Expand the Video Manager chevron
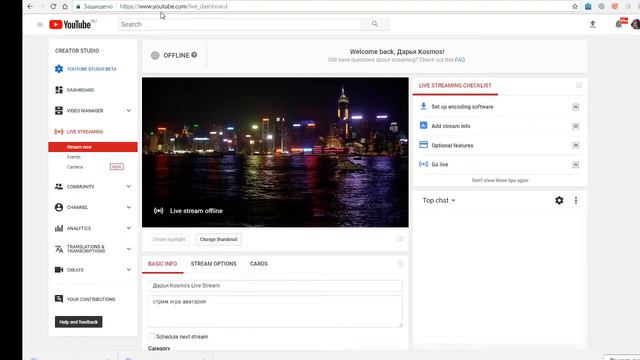Viewport: 640px width, 360px height. tap(129, 111)
